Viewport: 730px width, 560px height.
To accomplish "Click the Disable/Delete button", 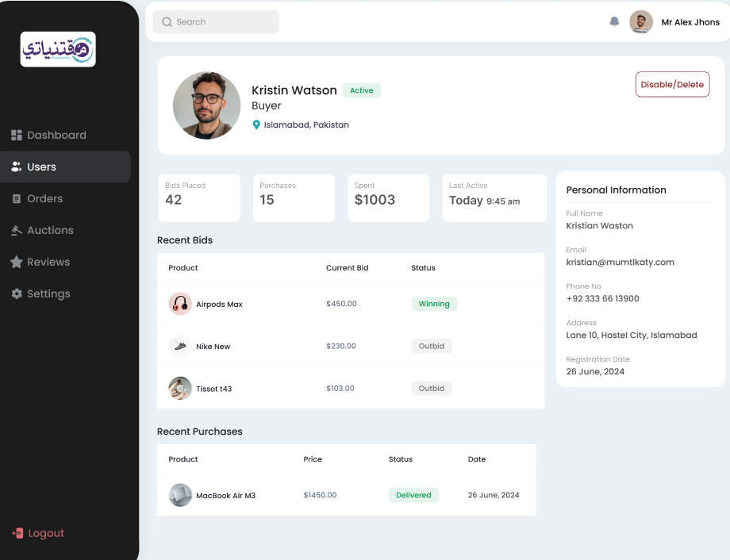I will click(672, 84).
